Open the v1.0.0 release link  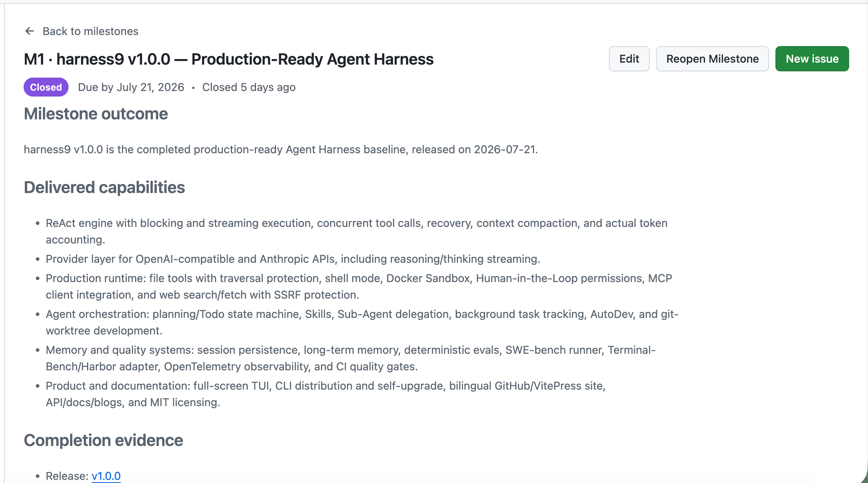(x=106, y=476)
